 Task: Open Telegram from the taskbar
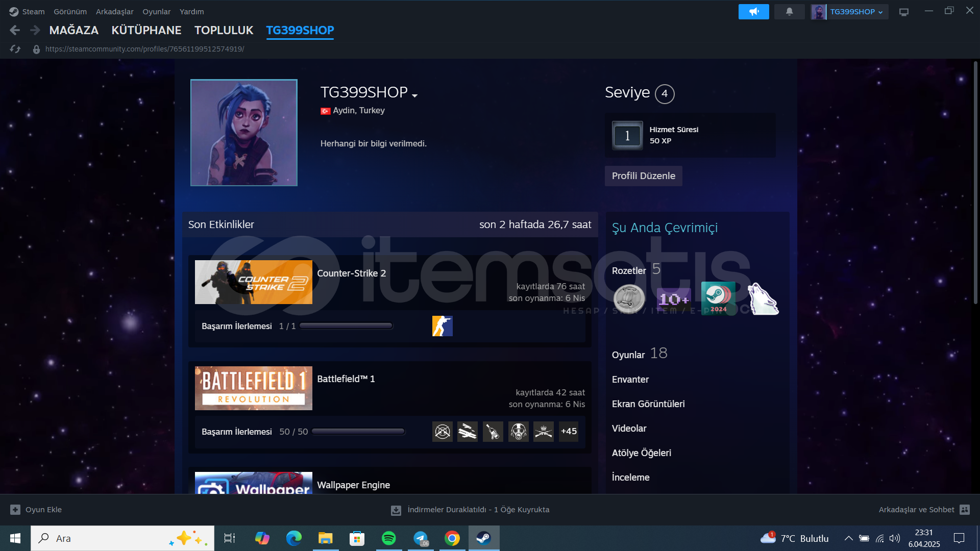click(421, 538)
